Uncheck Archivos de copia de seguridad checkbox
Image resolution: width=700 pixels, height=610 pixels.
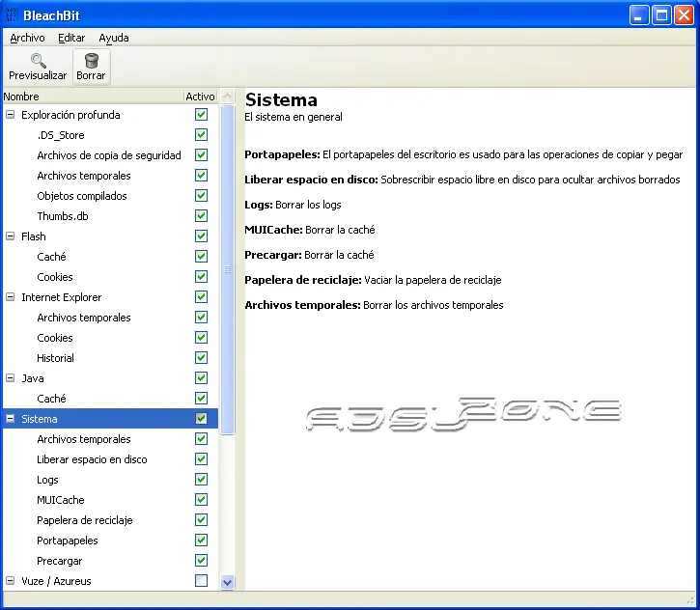tap(202, 154)
